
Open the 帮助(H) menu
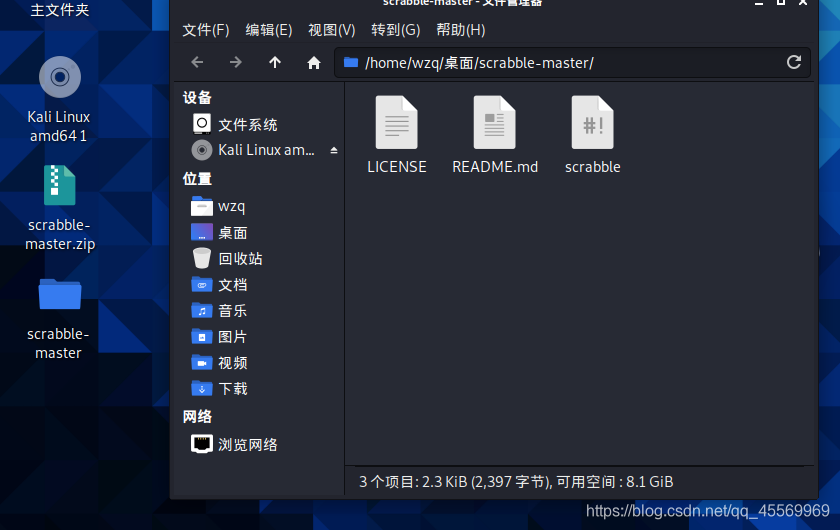click(461, 30)
